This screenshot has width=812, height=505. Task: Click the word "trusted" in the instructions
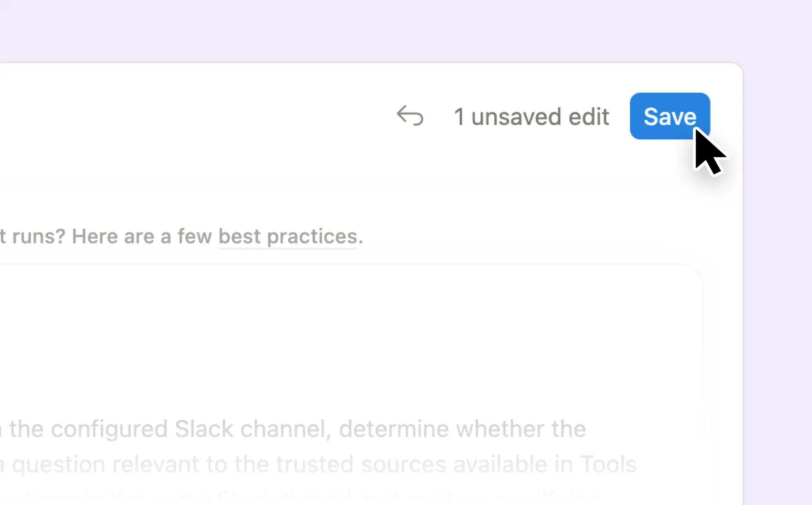[x=315, y=464]
